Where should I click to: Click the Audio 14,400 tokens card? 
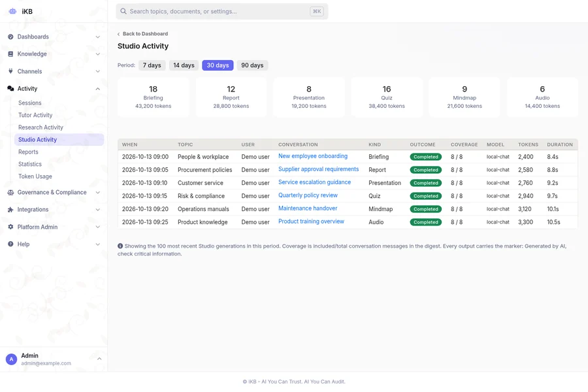[x=542, y=97]
